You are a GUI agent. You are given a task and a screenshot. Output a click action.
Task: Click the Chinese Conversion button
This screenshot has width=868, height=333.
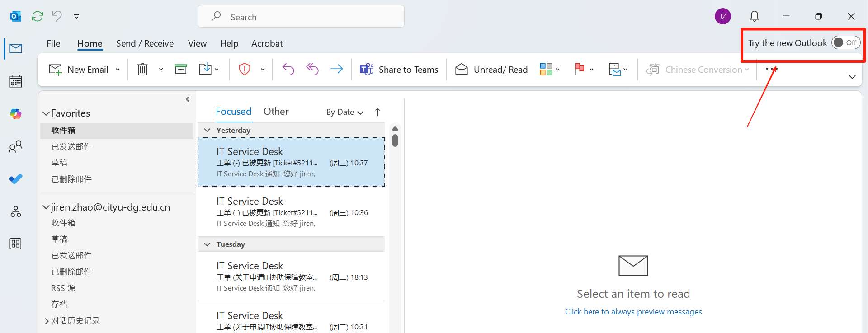pyautogui.click(x=698, y=70)
